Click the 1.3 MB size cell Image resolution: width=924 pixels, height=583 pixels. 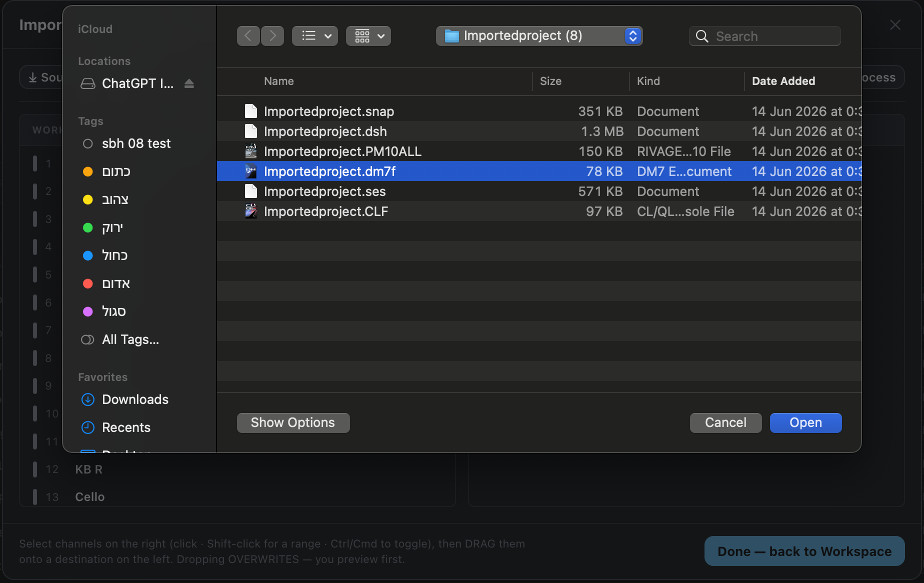(x=602, y=131)
